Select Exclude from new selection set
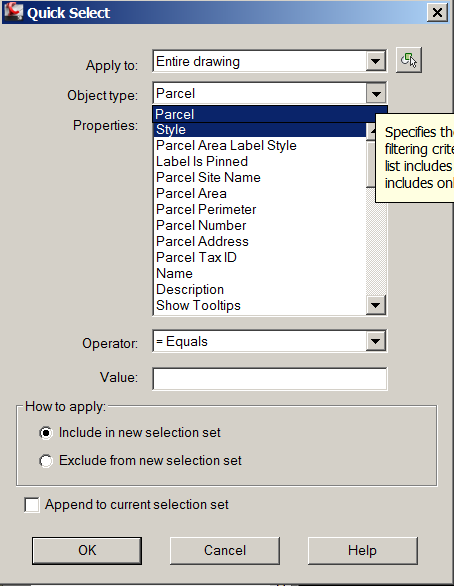 tap(140, 460)
